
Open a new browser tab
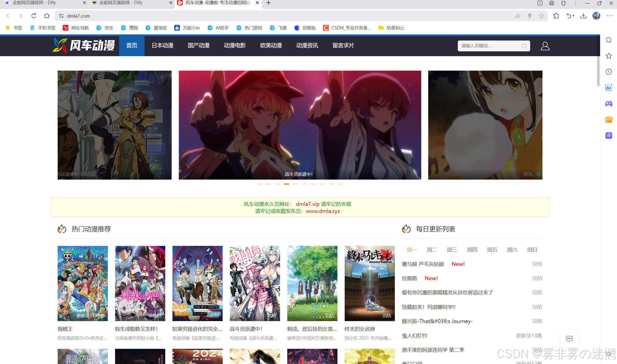268,3
